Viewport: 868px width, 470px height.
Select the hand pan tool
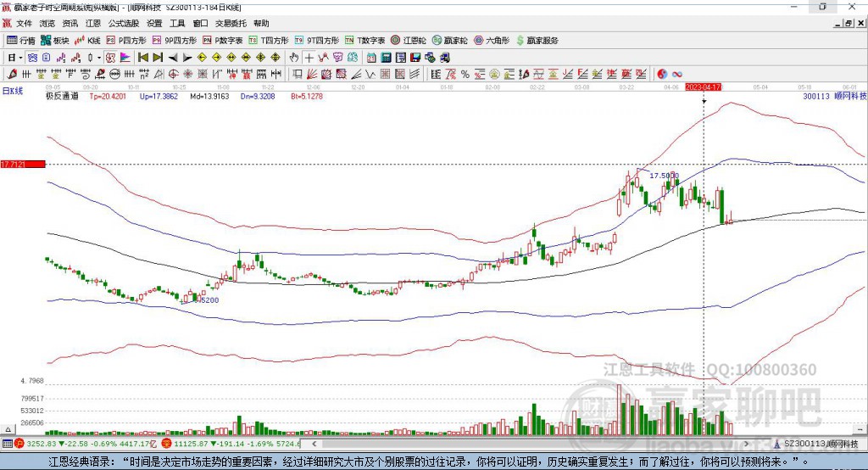(x=294, y=58)
